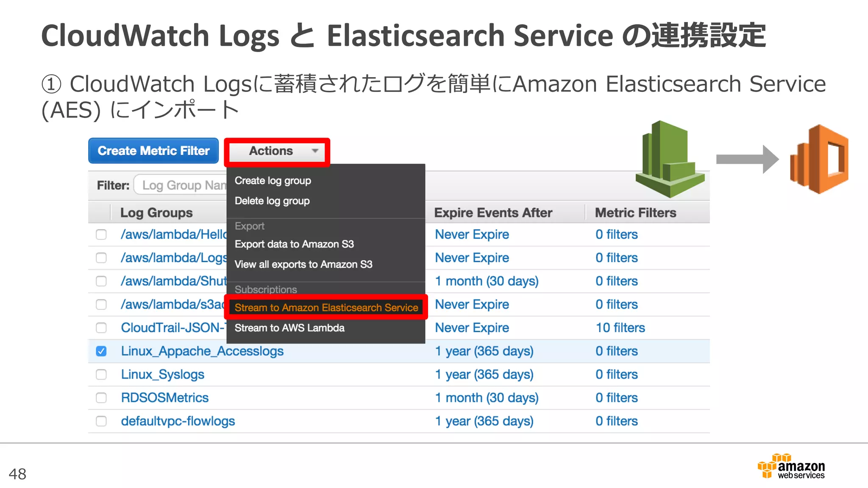This screenshot has width=868, height=488.
Task: Edit 1 month retention for /aws/lambda/Shut
Action: coord(487,281)
